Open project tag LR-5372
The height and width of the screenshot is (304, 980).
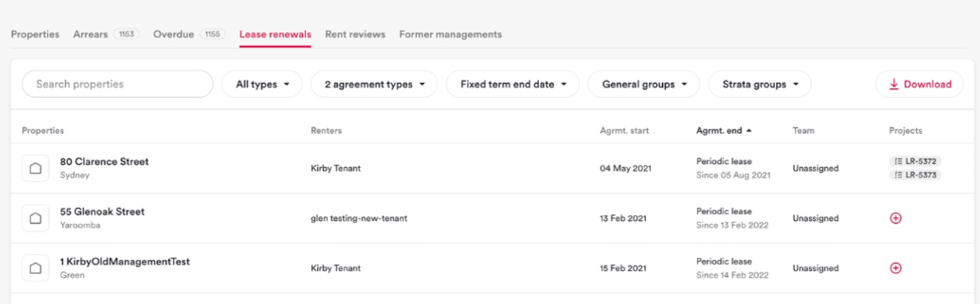click(915, 161)
